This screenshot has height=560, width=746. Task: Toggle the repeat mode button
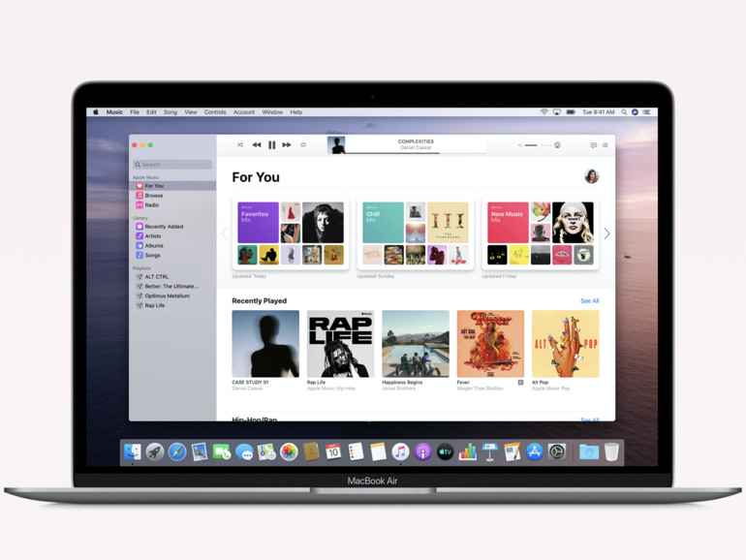click(303, 144)
